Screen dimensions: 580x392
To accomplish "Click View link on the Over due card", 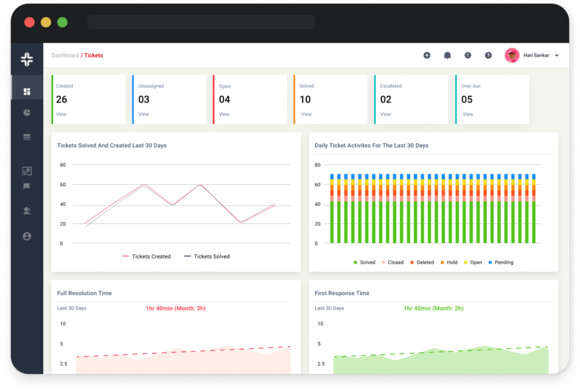I will pos(467,114).
